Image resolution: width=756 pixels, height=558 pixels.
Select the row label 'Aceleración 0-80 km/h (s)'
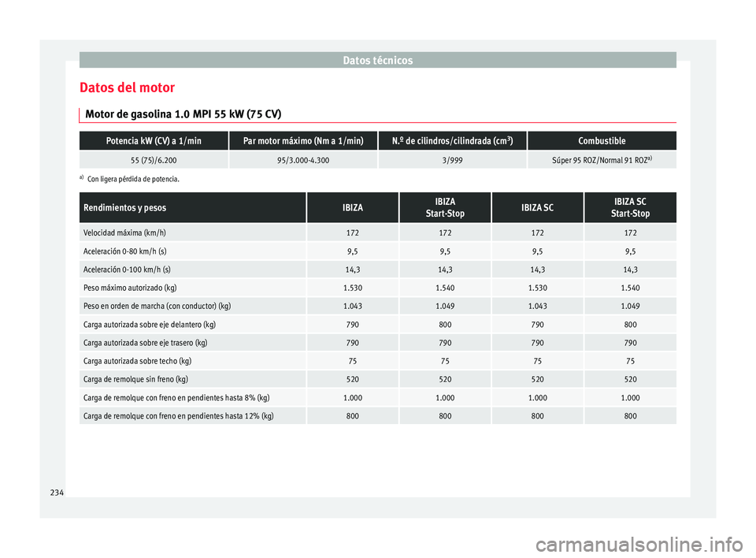coord(125,251)
